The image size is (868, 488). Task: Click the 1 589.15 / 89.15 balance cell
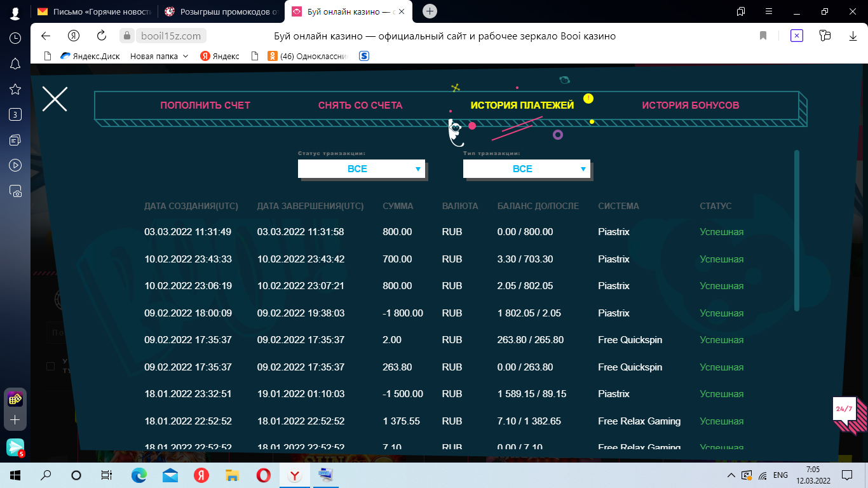532,394
